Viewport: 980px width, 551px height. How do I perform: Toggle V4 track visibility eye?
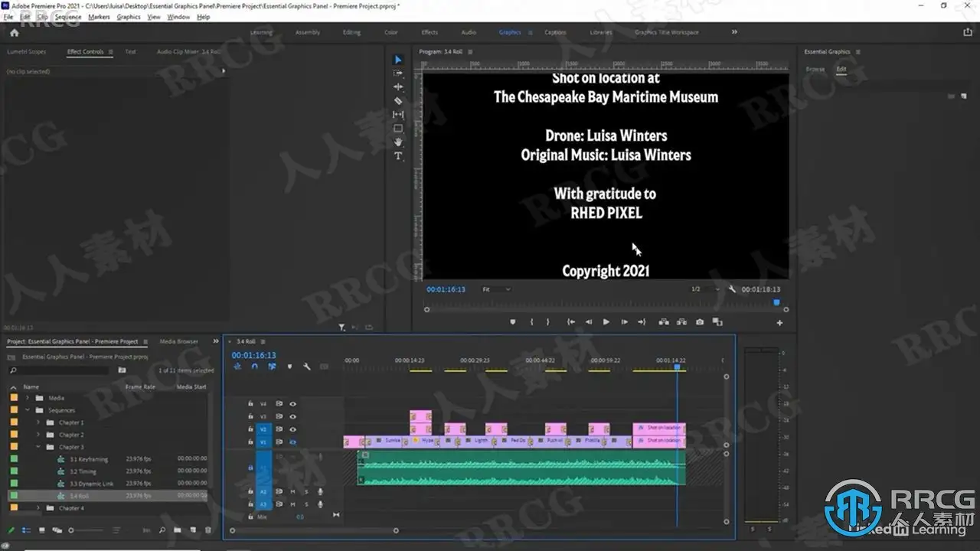pos(292,404)
